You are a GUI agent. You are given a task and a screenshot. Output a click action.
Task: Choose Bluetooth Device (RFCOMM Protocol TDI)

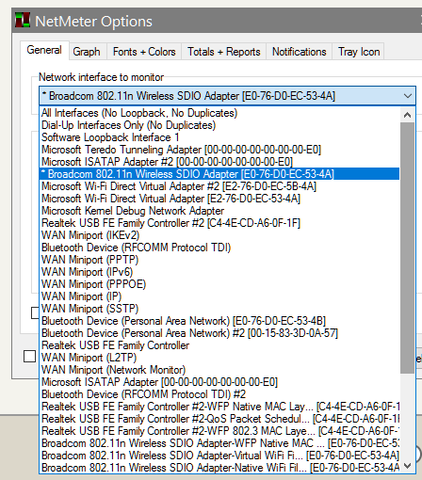(220, 248)
